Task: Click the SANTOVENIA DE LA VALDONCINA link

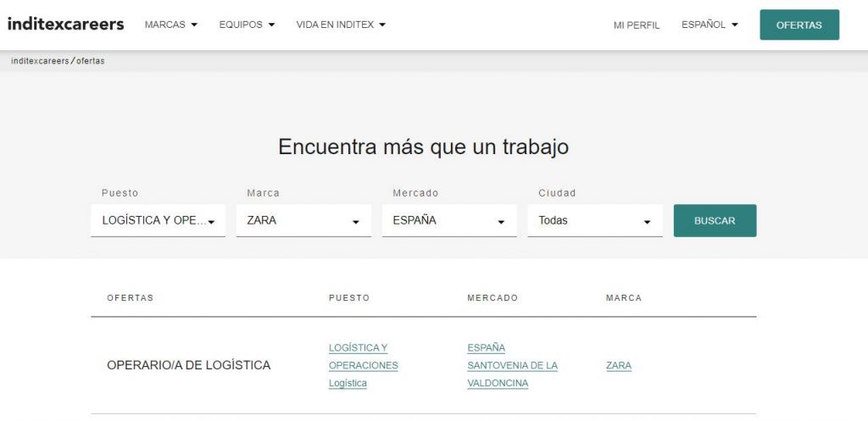Action: tap(512, 374)
